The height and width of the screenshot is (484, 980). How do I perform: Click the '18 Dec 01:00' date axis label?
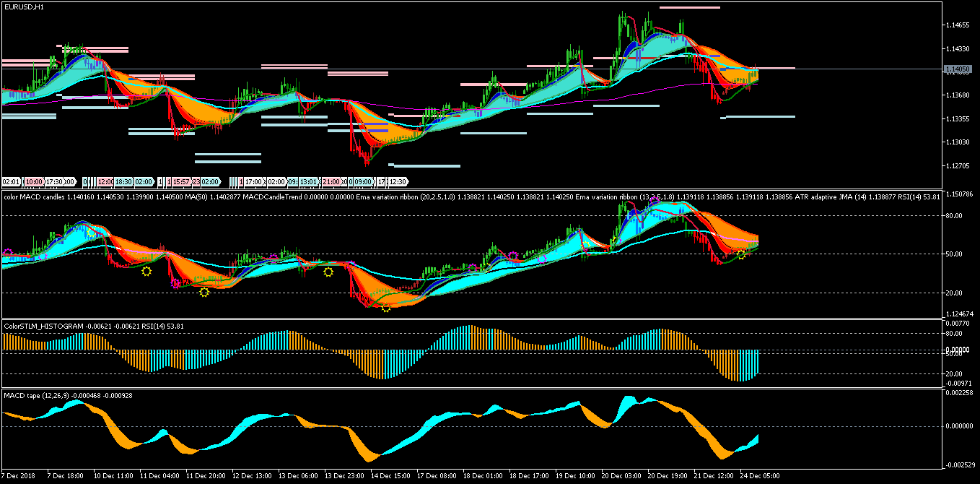tap(483, 477)
